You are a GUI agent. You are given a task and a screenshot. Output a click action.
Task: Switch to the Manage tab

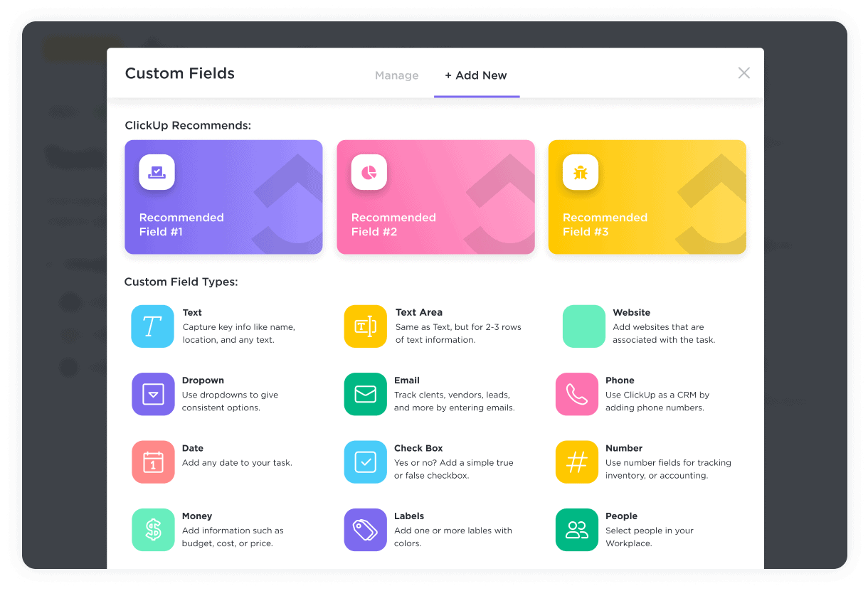(397, 75)
